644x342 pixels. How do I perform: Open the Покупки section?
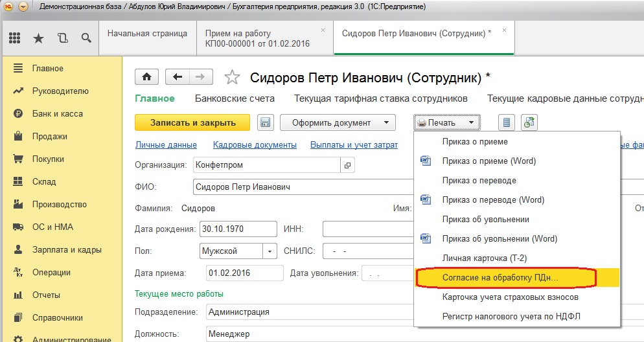(48, 159)
